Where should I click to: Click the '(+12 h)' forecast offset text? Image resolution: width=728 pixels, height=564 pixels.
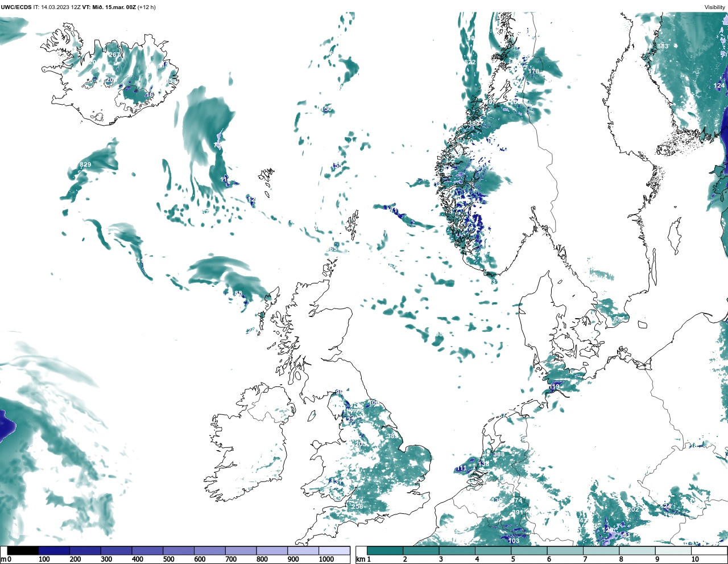coord(147,7)
